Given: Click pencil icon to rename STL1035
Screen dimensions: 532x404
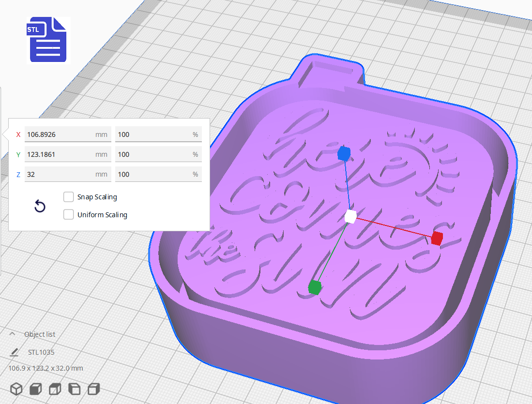Looking at the screenshot, I should pyautogui.click(x=15, y=352).
